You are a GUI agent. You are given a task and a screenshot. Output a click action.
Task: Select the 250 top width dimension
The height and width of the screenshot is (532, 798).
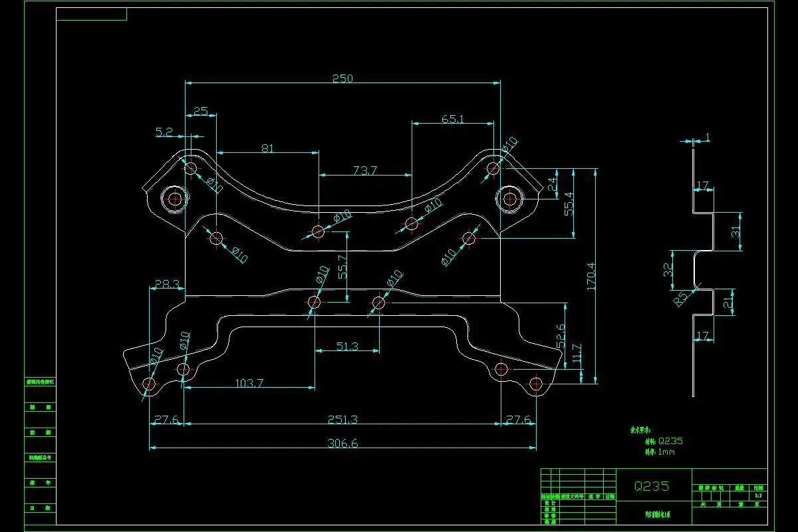tap(342, 78)
